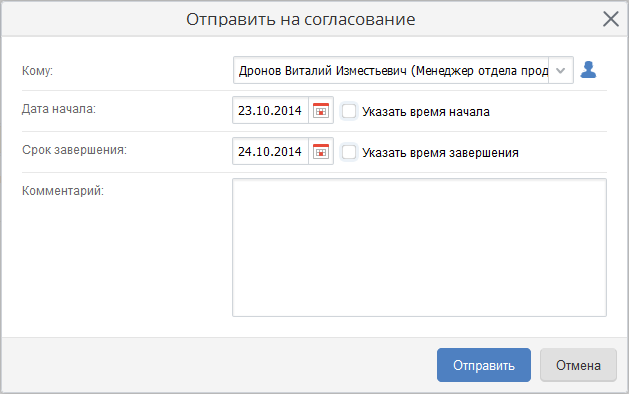Screen dimensions: 629x394
Task: Click inside the Комментарий text area
Action: click(419, 248)
